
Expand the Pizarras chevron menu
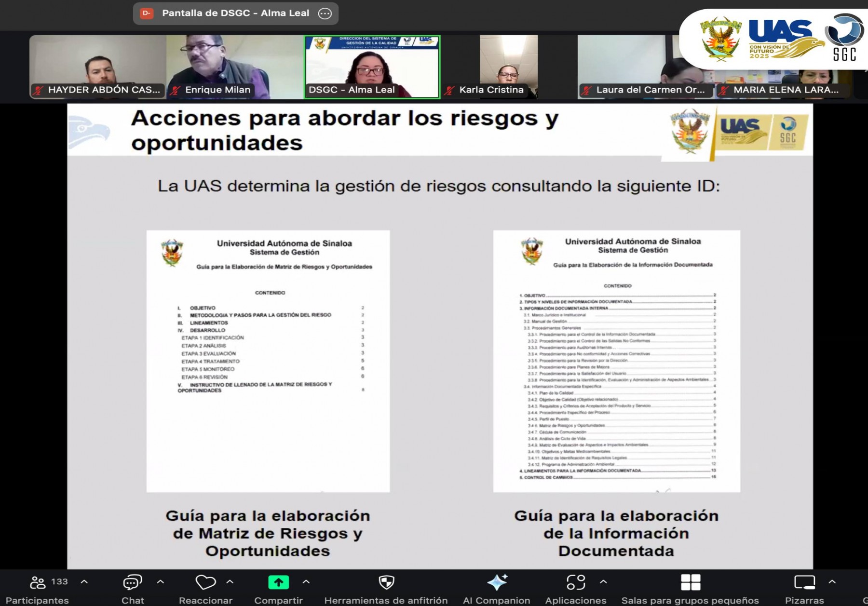tap(832, 582)
